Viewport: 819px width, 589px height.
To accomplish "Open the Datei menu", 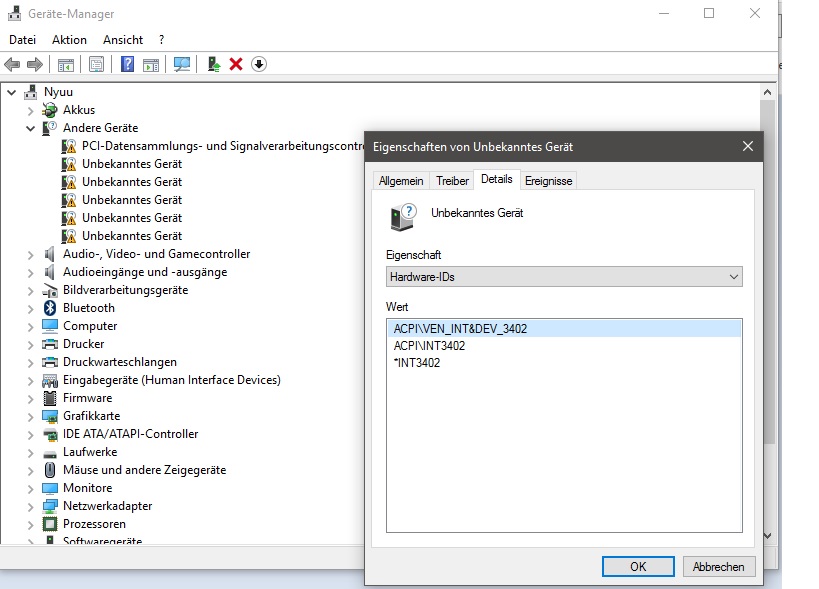I will pyautogui.click(x=22, y=40).
